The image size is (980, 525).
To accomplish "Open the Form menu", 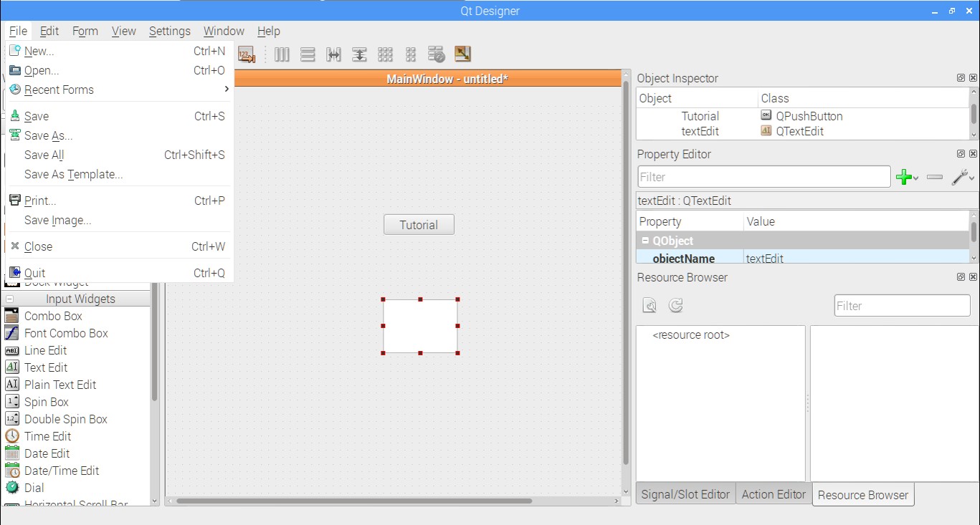I will tap(85, 31).
